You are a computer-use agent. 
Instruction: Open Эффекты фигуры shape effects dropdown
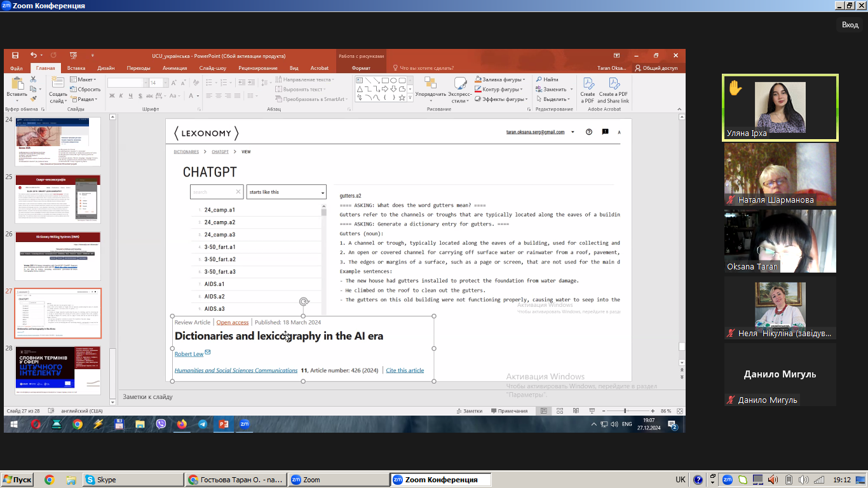coord(501,99)
